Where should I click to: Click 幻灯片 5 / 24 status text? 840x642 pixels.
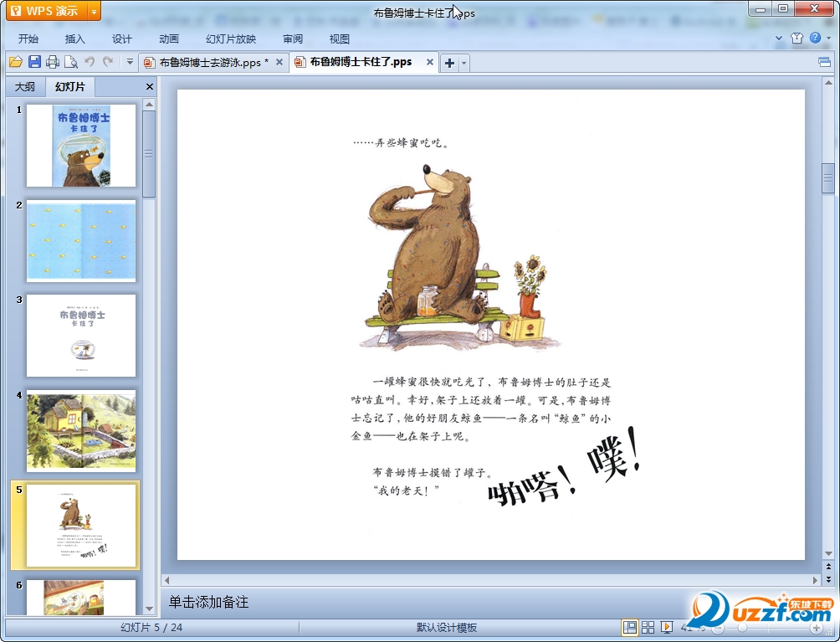pos(151,628)
